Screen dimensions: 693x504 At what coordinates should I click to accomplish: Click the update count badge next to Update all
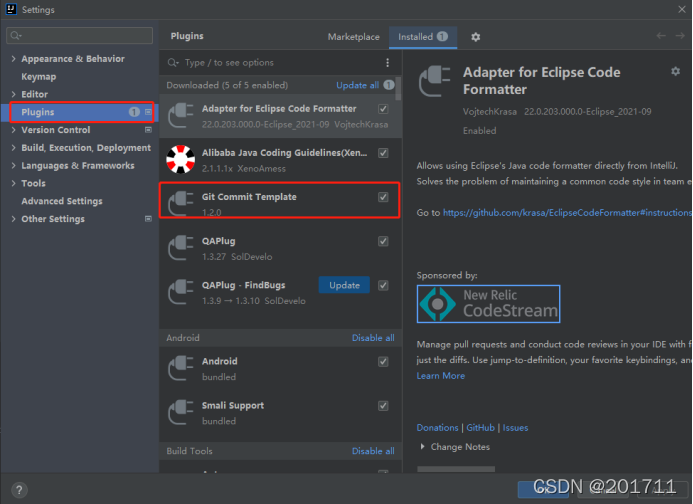pyautogui.click(x=388, y=85)
